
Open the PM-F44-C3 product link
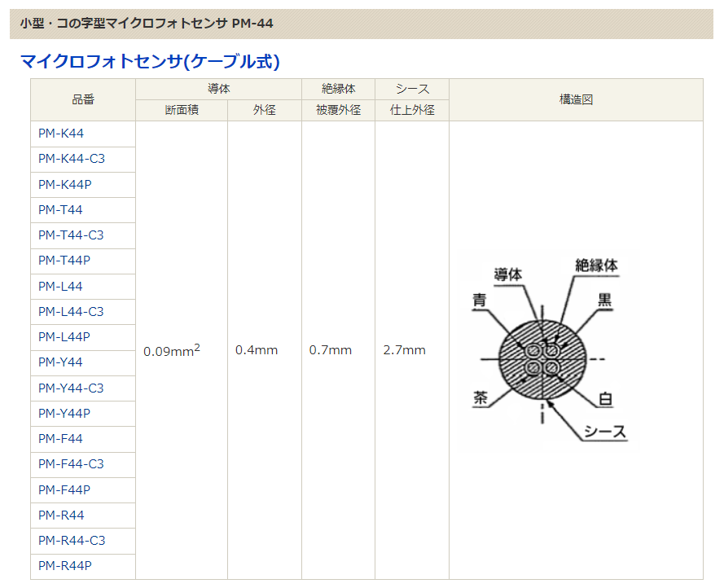[71, 464]
